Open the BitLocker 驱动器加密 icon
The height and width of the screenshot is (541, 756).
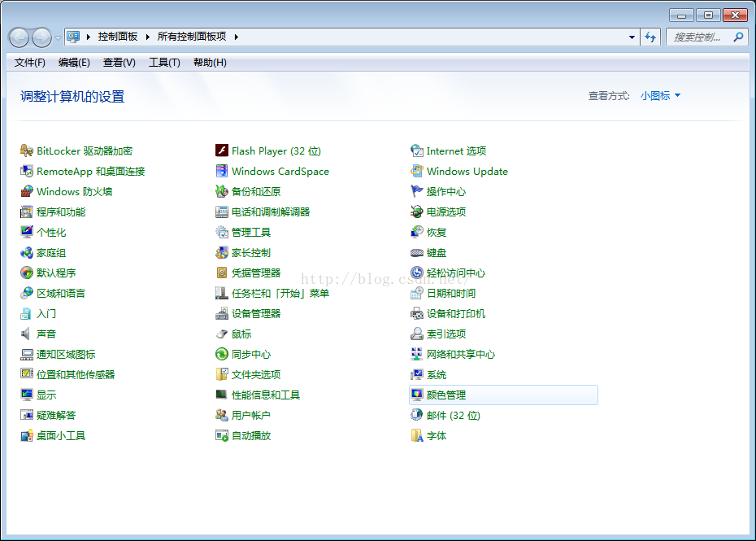26,151
